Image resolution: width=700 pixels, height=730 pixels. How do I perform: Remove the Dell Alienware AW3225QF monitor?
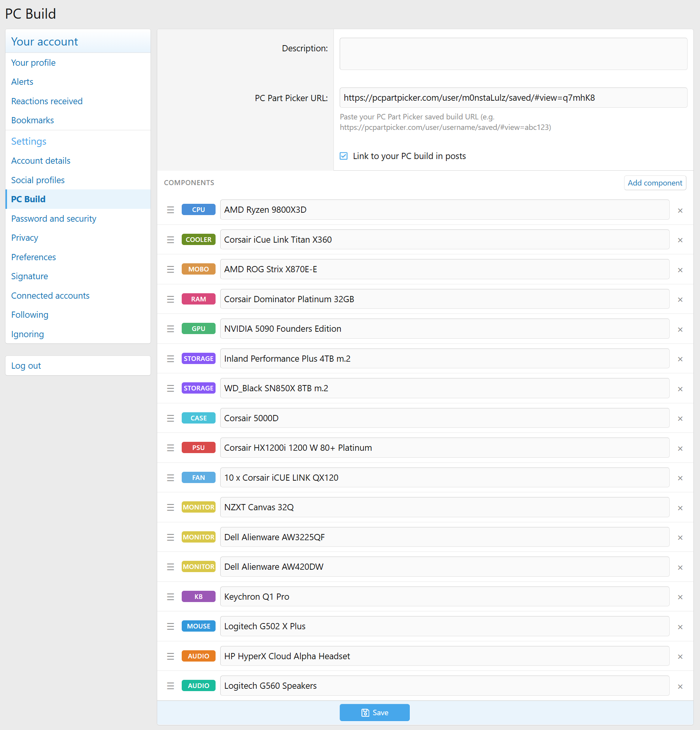(680, 537)
